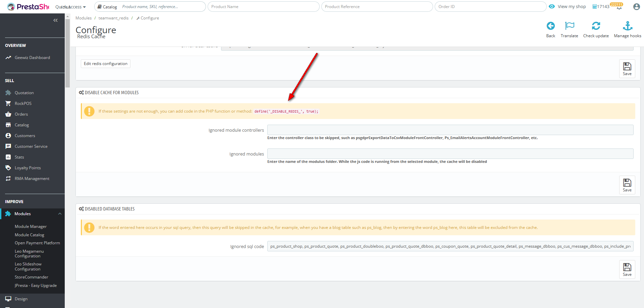
Task: Focus the Product Name search box
Action: [263, 7]
